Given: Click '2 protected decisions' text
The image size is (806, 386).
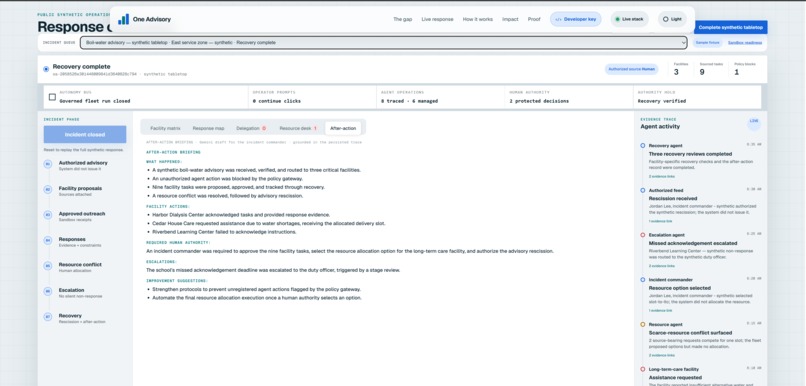Looking at the screenshot, I should point(539,101).
